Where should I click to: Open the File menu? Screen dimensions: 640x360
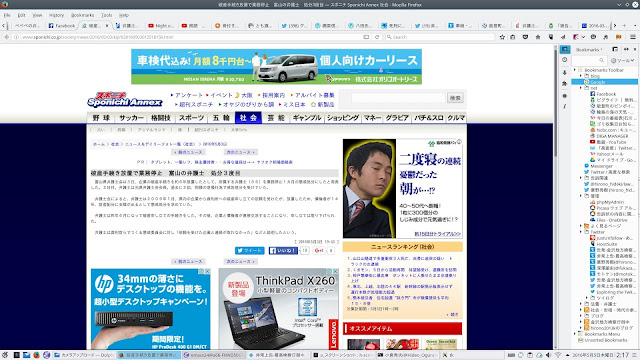point(7,15)
